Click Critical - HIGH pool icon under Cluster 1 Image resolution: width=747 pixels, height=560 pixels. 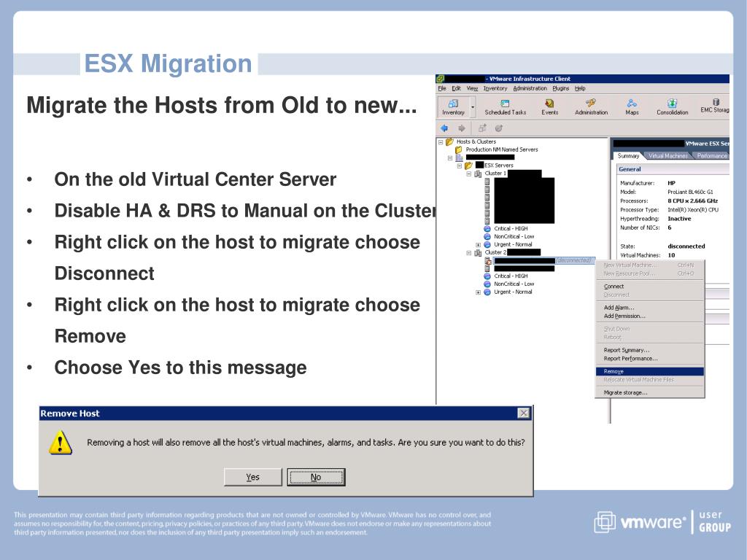tap(487, 228)
